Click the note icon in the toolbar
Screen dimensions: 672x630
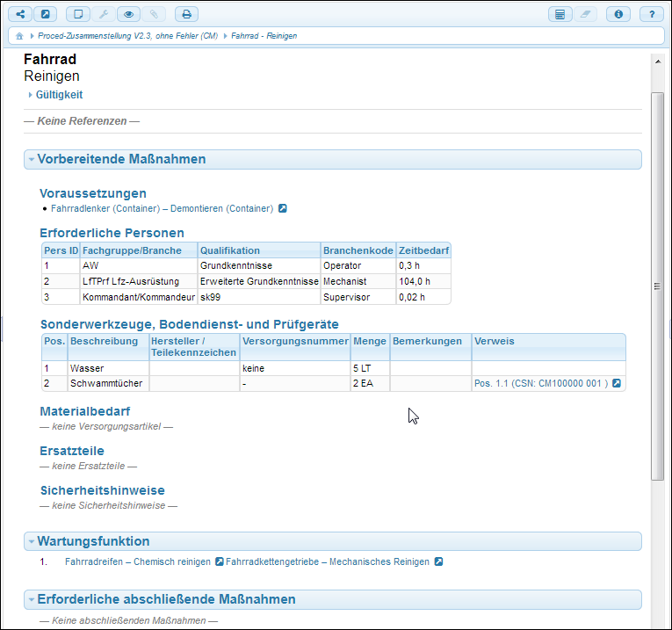pos(78,14)
